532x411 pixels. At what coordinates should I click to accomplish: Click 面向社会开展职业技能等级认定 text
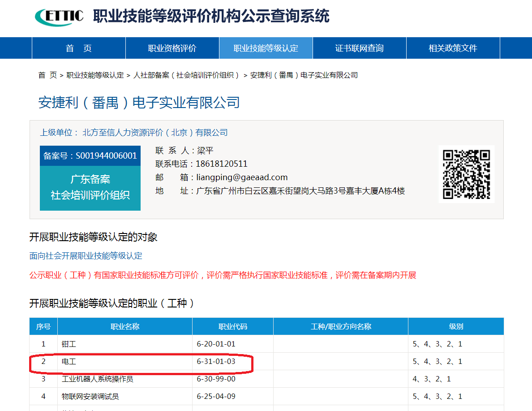[x=86, y=256]
